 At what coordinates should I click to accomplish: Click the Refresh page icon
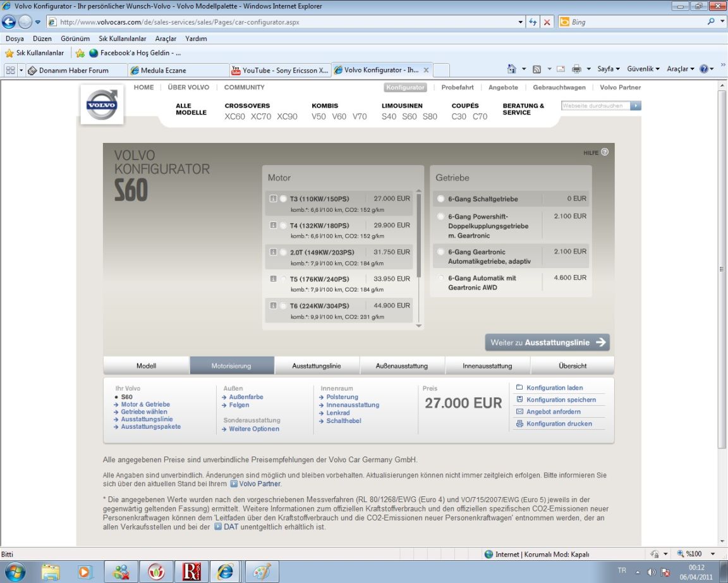pos(533,22)
